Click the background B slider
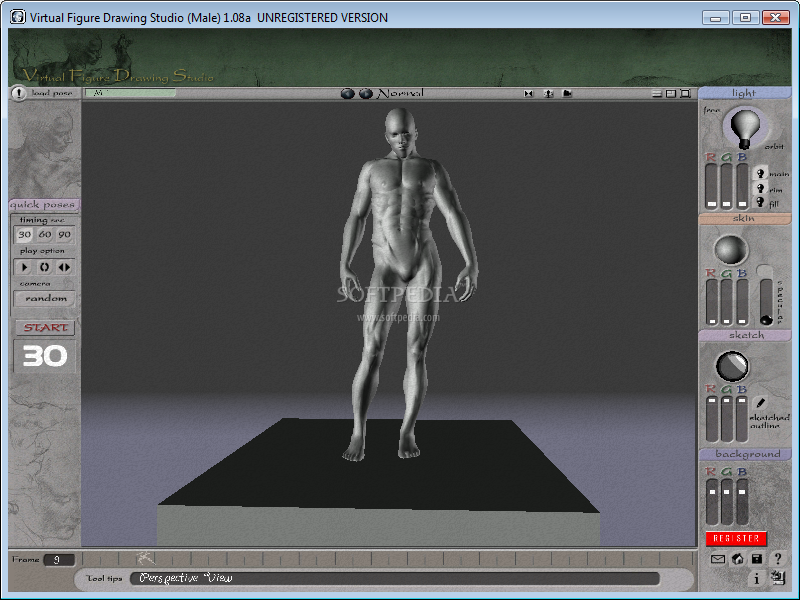Viewport: 800px width, 600px height. click(742, 502)
